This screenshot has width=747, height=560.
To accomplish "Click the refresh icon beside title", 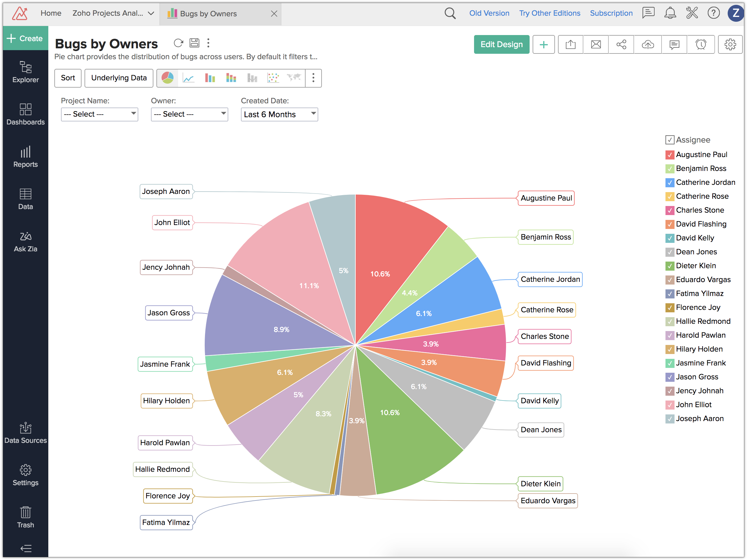I will coord(178,43).
